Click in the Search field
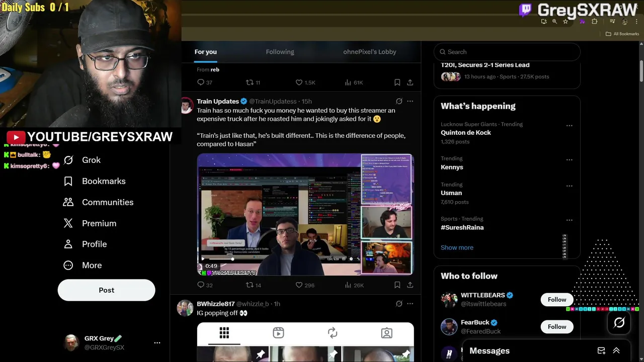 (x=507, y=52)
